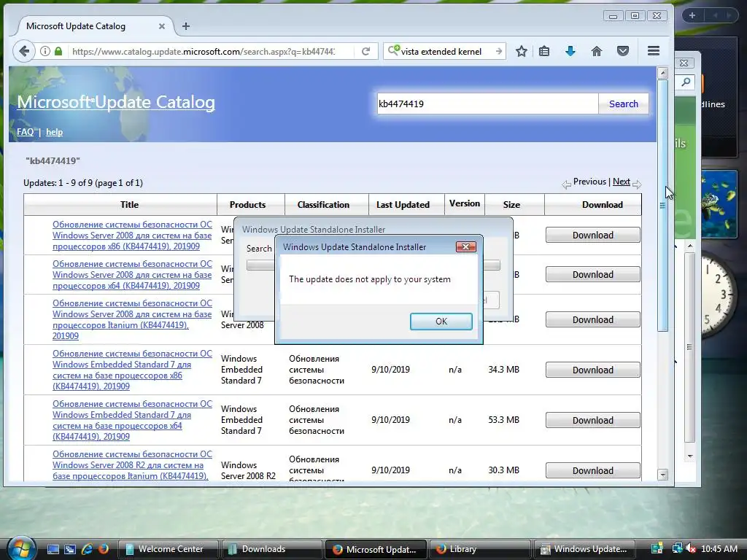747x560 pixels.
Task: Sort by the Last Updated column header
Action: tap(403, 205)
